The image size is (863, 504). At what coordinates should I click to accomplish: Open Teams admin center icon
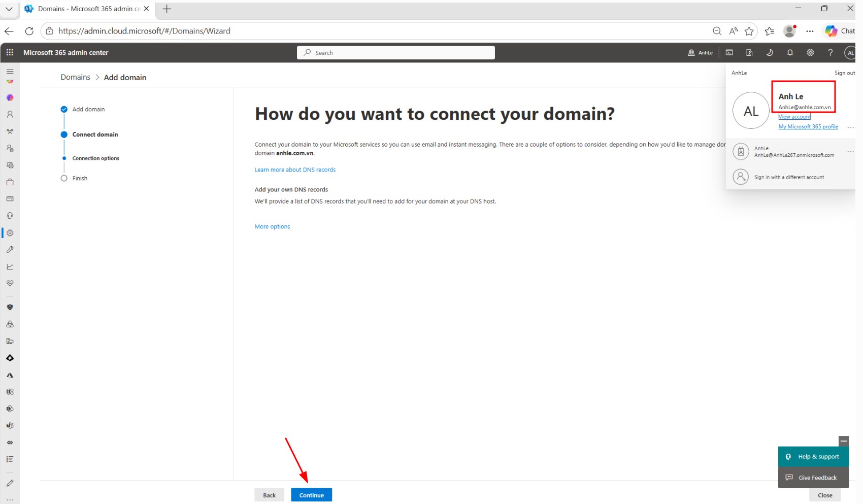[10, 425]
